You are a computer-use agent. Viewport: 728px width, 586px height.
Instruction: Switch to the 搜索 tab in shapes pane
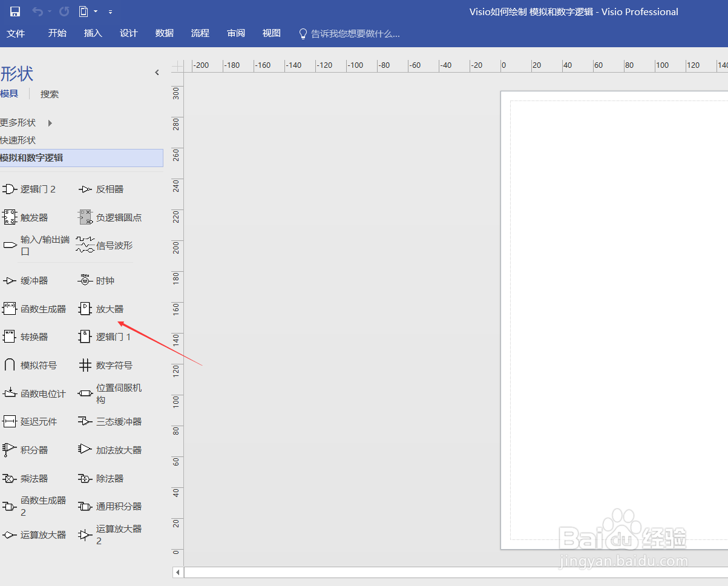click(50, 94)
